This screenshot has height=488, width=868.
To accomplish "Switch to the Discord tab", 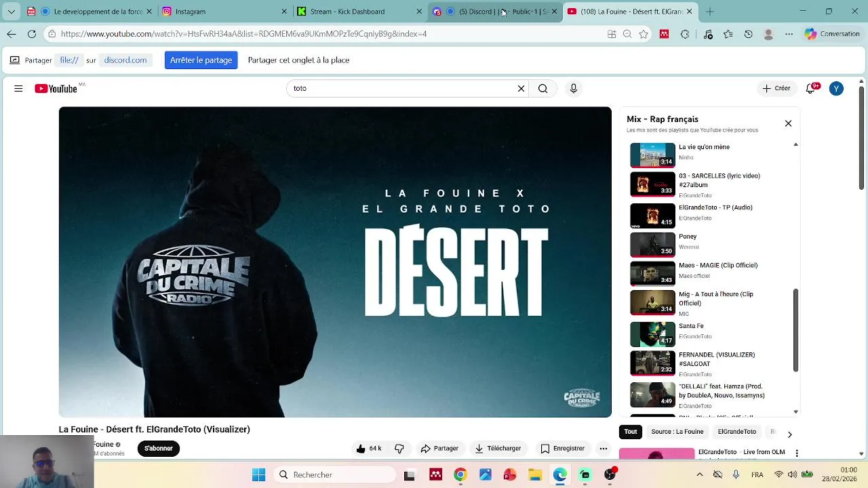I will [496, 12].
